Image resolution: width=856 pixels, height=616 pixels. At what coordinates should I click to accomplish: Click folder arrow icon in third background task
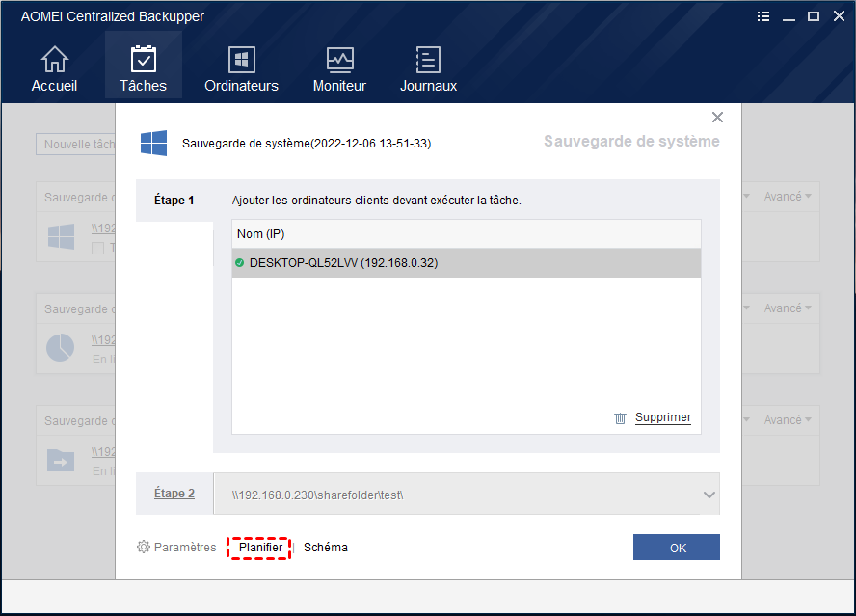61,461
